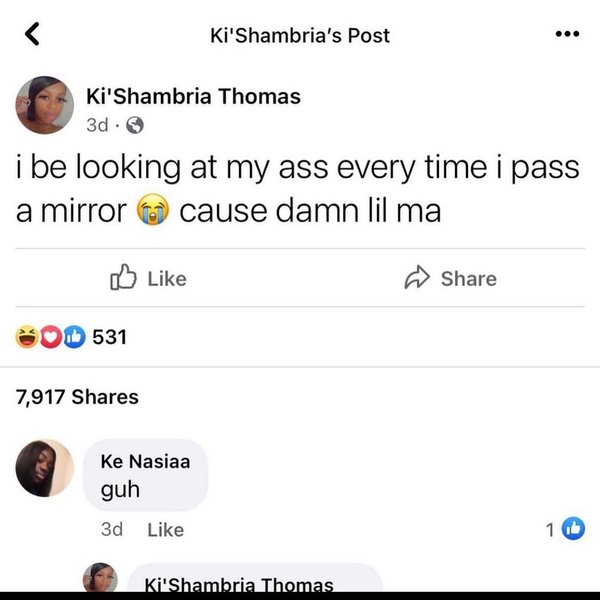Tap the back arrow icon
The height and width of the screenshot is (600, 600).
coord(32,34)
